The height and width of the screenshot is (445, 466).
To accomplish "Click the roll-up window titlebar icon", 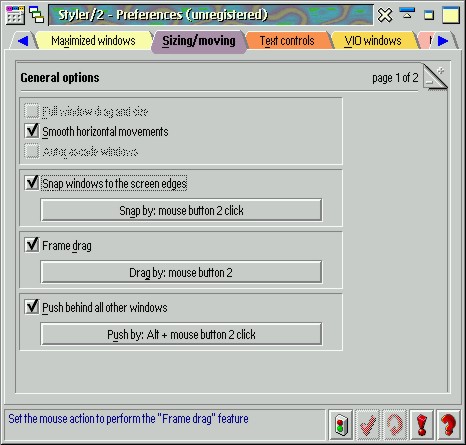I will pos(407,15).
